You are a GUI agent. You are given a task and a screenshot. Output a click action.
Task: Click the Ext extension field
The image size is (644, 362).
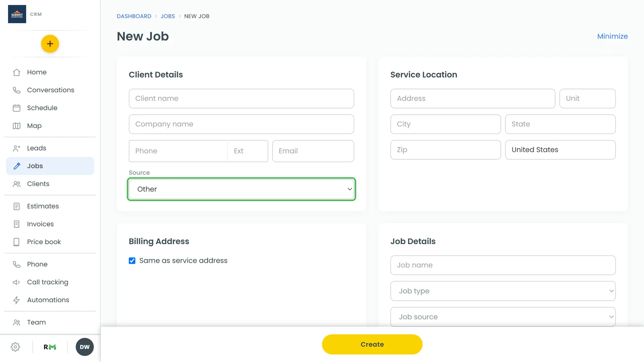248,151
